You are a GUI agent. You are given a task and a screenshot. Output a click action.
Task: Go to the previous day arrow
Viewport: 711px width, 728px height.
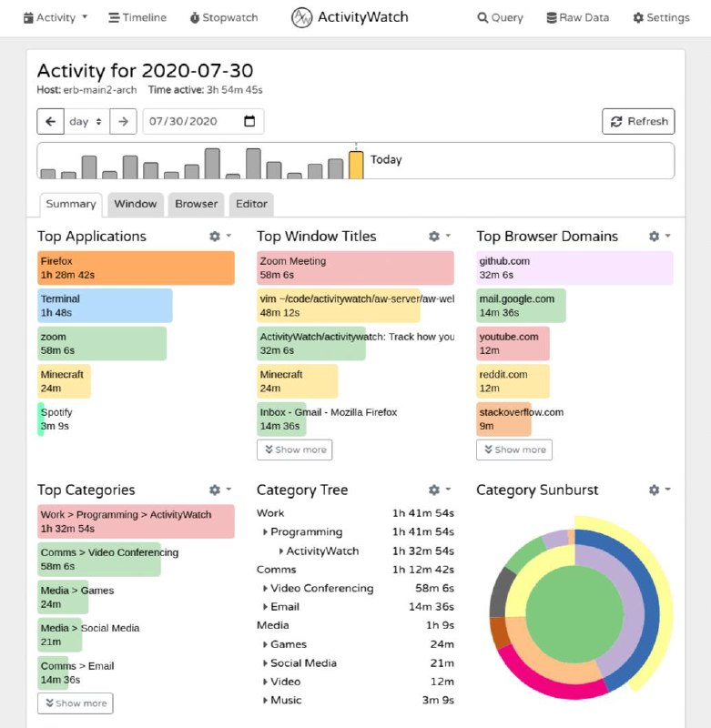point(51,122)
